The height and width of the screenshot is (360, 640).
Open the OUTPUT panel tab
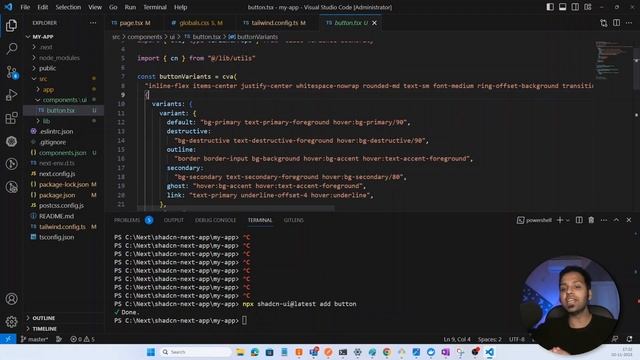[174, 220]
